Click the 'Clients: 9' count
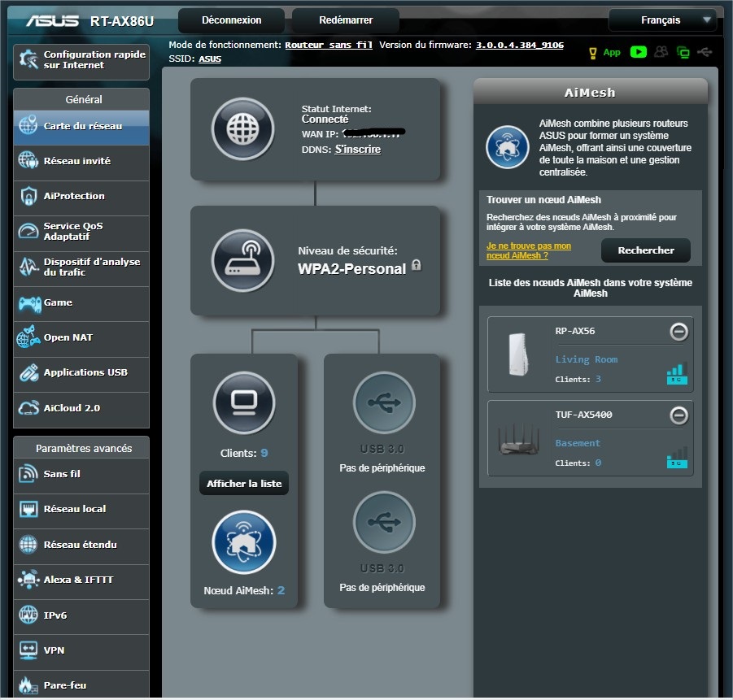The height and width of the screenshot is (700, 733). pos(244,454)
